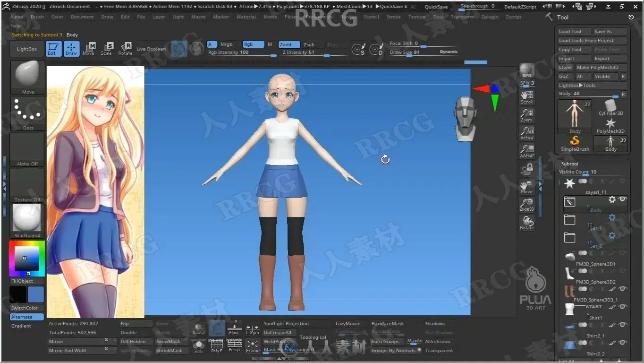Screen dimensions: 644x363
Task: Toggle Zadd sculpt mode
Action: (289, 44)
